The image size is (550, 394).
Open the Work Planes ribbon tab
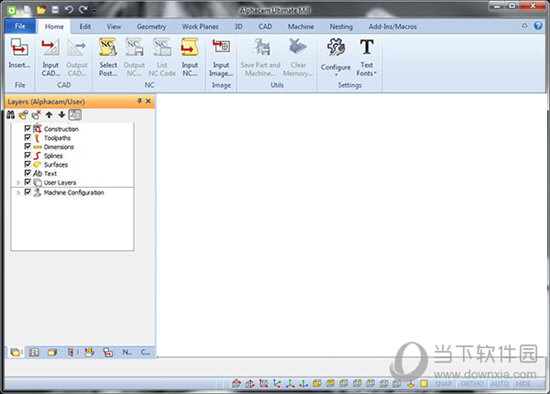click(200, 27)
